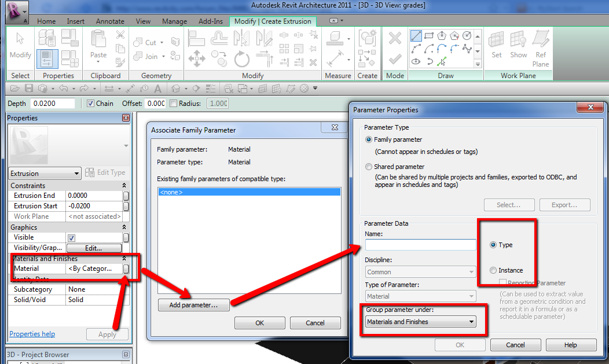
Task: Click the Text tool letter A icon
Action: [x=157, y=89]
